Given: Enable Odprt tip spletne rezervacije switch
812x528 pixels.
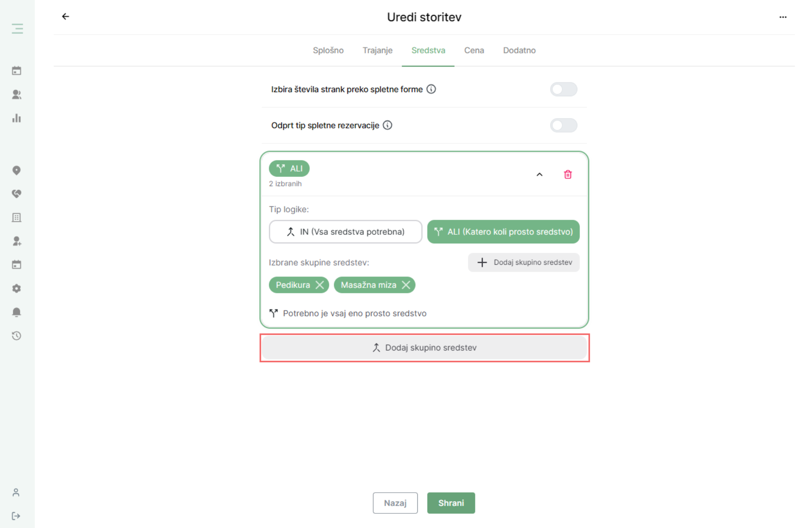Looking at the screenshot, I should (564, 126).
